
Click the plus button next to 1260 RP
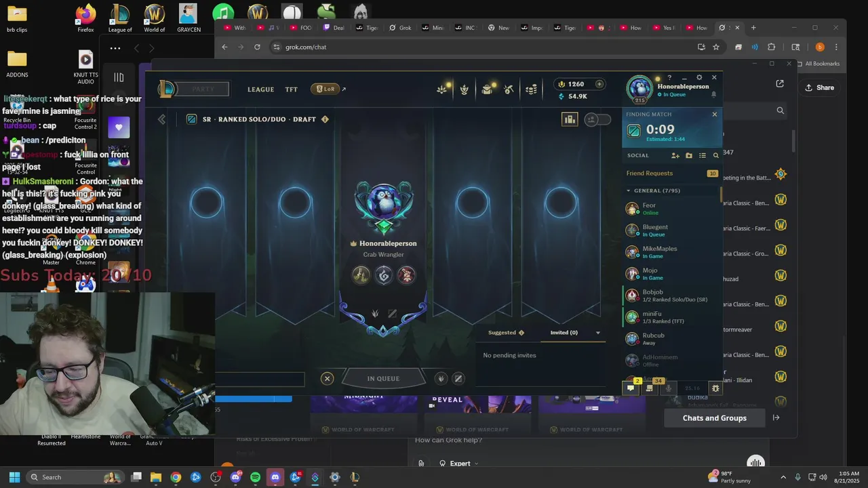599,84
